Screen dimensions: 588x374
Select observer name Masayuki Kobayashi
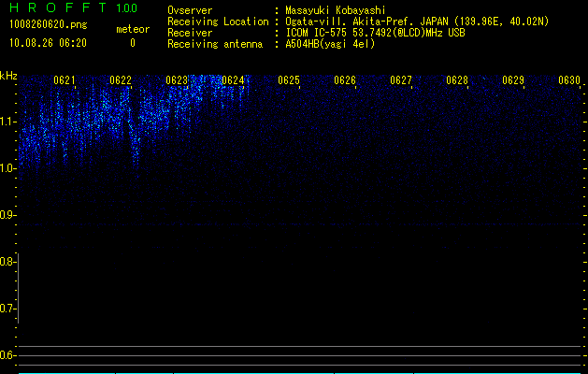click(x=336, y=10)
